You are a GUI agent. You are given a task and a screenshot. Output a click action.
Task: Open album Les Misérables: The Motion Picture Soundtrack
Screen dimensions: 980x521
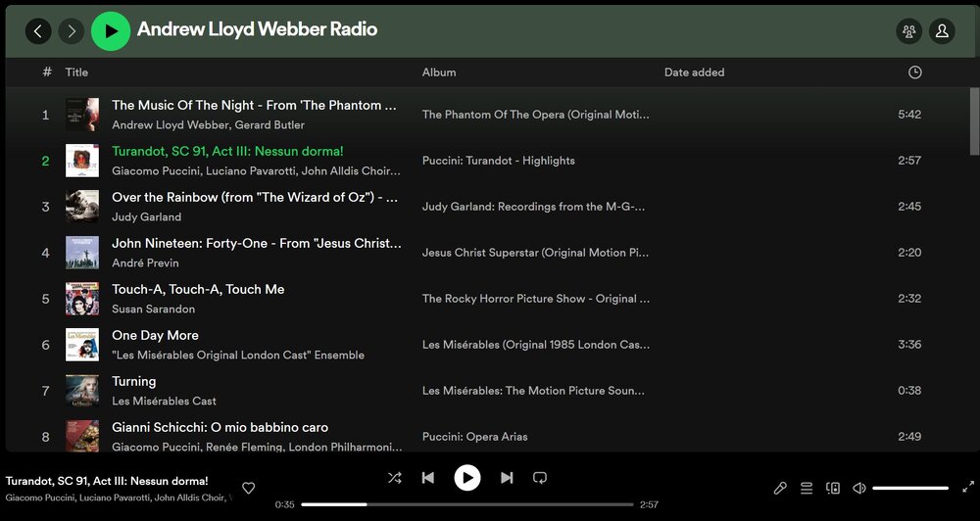point(533,391)
